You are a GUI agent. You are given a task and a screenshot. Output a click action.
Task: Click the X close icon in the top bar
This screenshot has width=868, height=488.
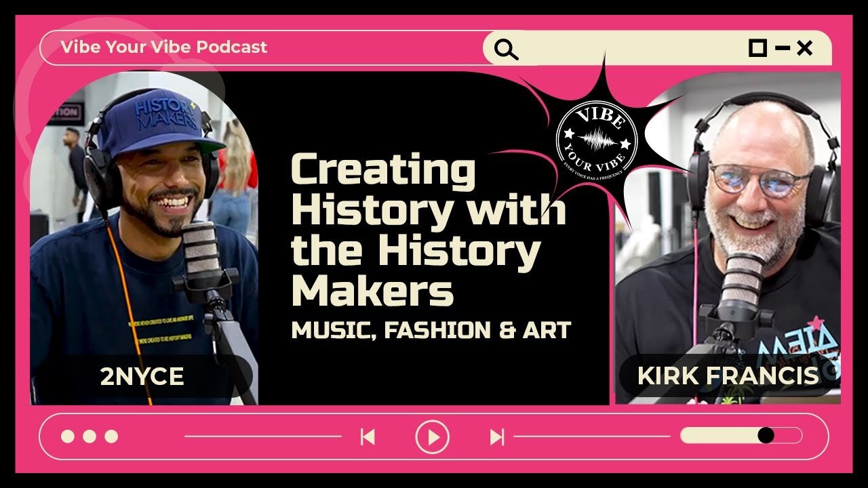point(805,48)
